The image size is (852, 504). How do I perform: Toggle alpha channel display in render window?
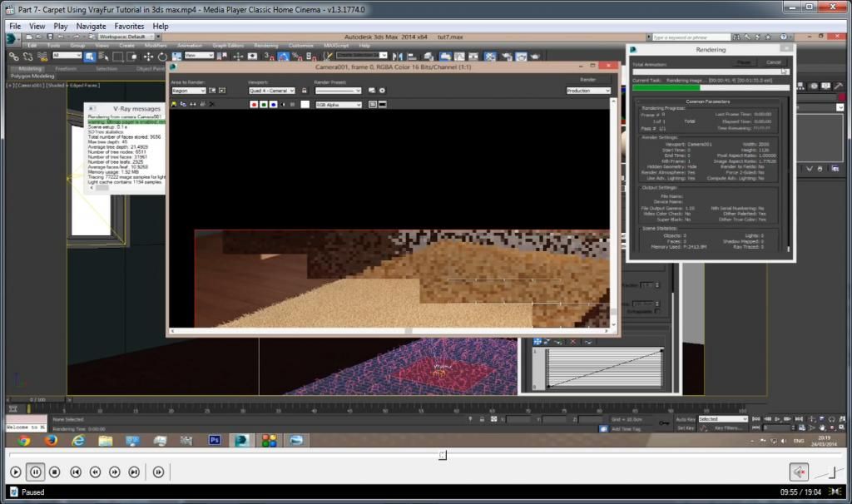click(x=283, y=104)
